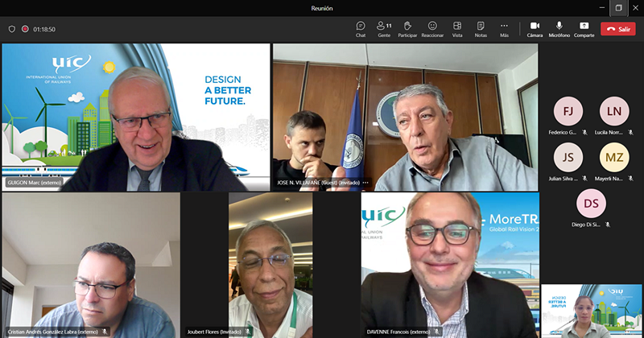The height and width of the screenshot is (338, 644).
Task: Click the shield security icon
Action: click(x=11, y=29)
